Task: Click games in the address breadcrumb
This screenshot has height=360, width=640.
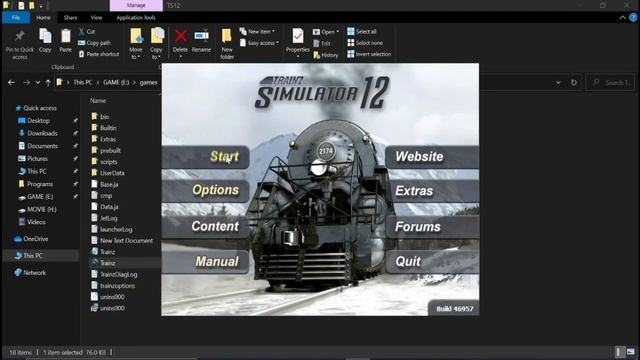Action: pyautogui.click(x=148, y=82)
